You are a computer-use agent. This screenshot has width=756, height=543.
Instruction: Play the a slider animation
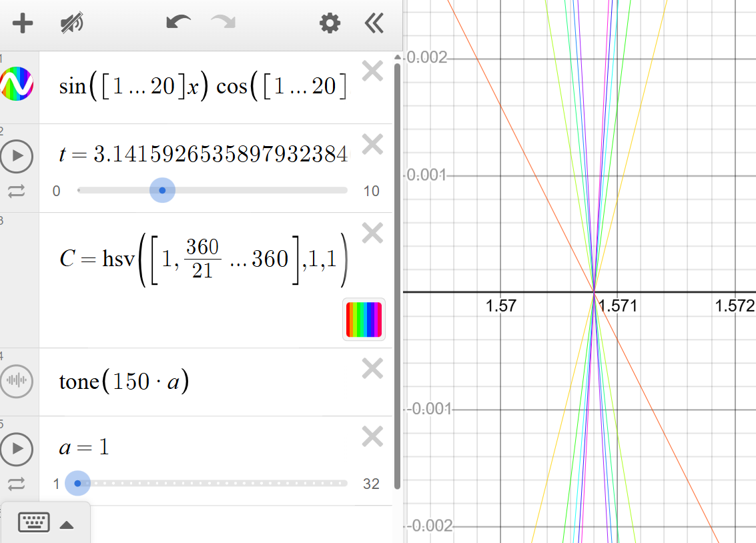17,450
